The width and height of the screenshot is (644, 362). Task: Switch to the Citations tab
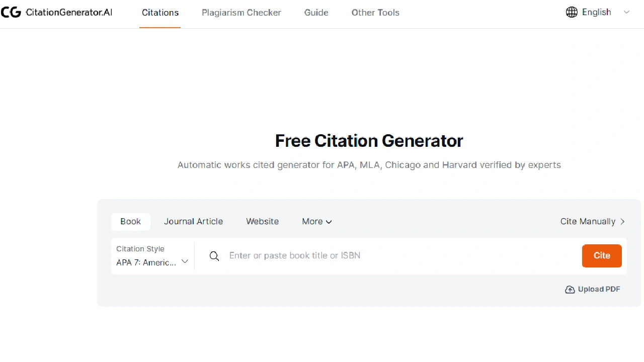coord(160,13)
